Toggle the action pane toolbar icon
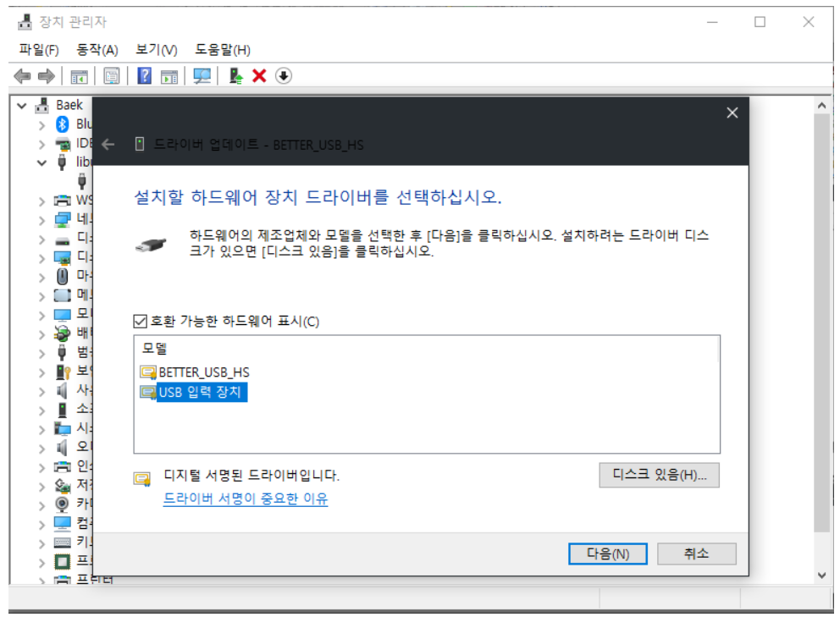 point(169,76)
